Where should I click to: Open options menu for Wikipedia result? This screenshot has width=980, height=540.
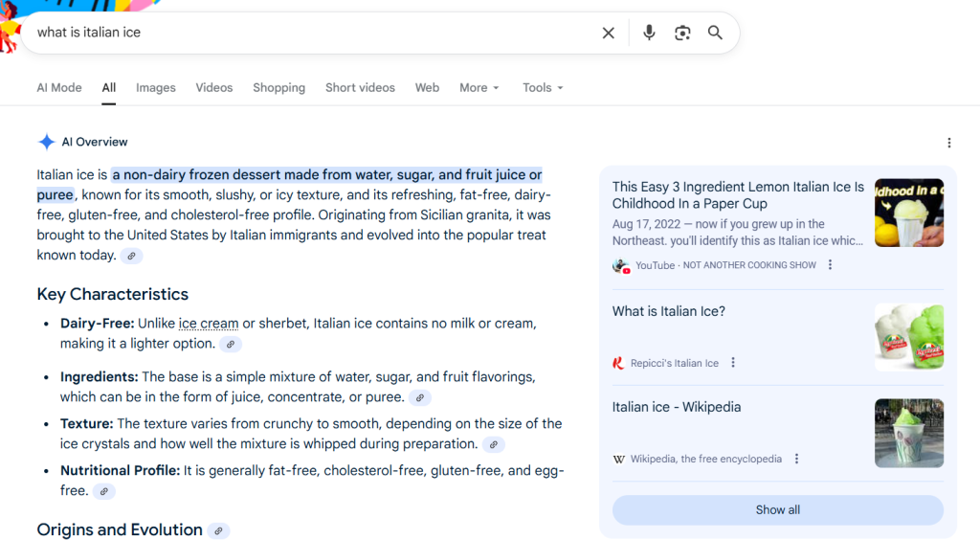click(796, 459)
